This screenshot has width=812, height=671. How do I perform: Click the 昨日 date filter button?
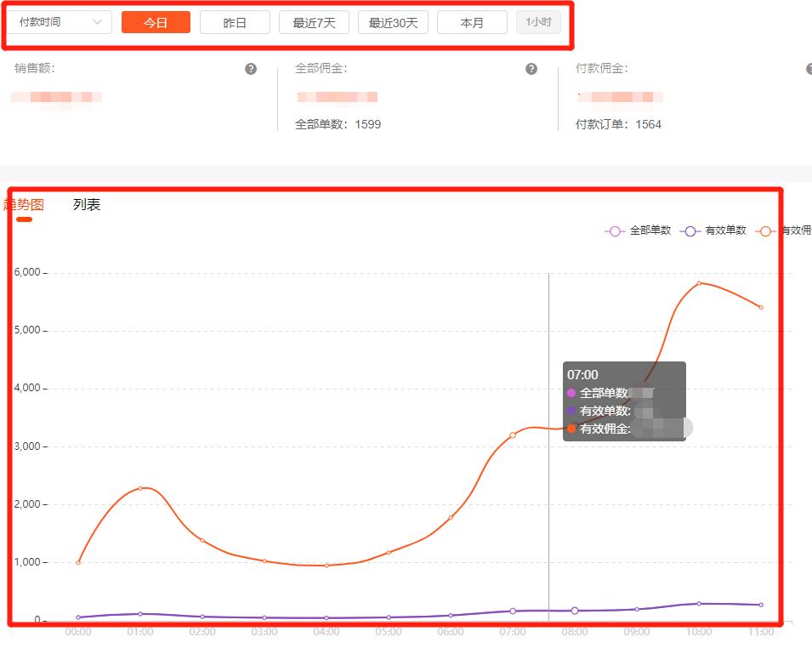pyautogui.click(x=235, y=23)
